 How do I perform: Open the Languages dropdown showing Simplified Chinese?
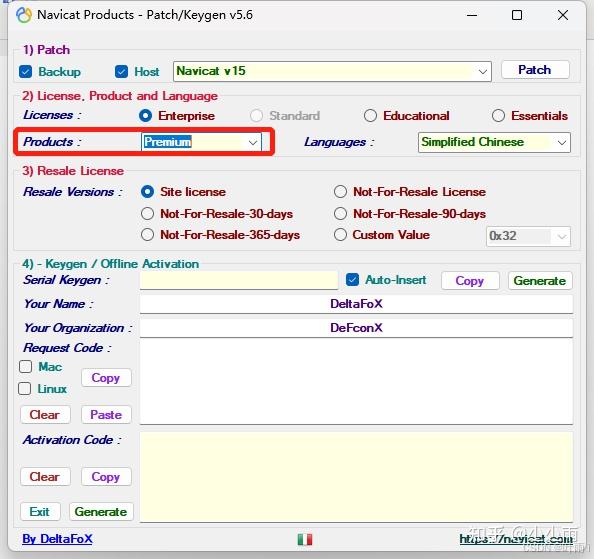(x=494, y=142)
